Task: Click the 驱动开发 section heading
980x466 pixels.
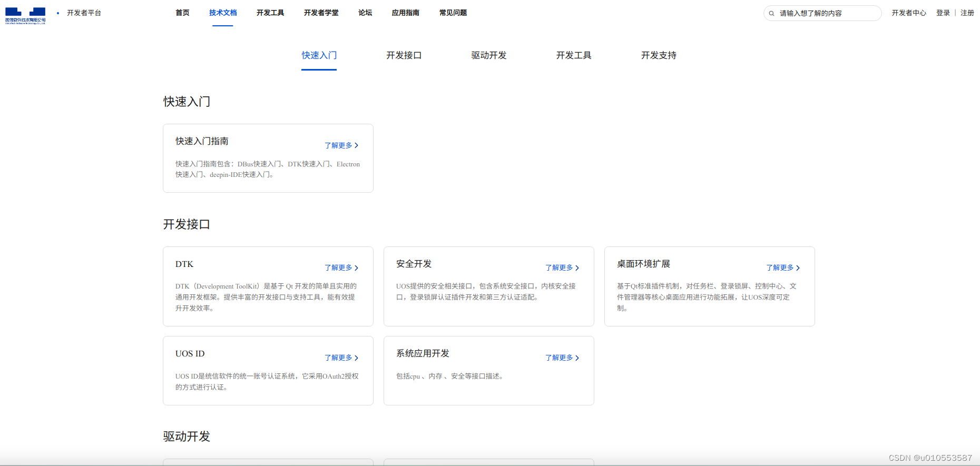Action: click(x=187, y=437)
